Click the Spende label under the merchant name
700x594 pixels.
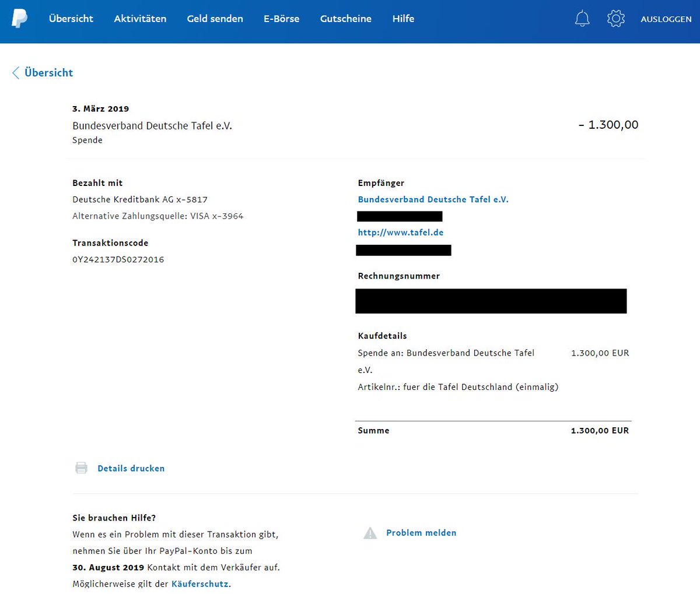coord(87,140)
